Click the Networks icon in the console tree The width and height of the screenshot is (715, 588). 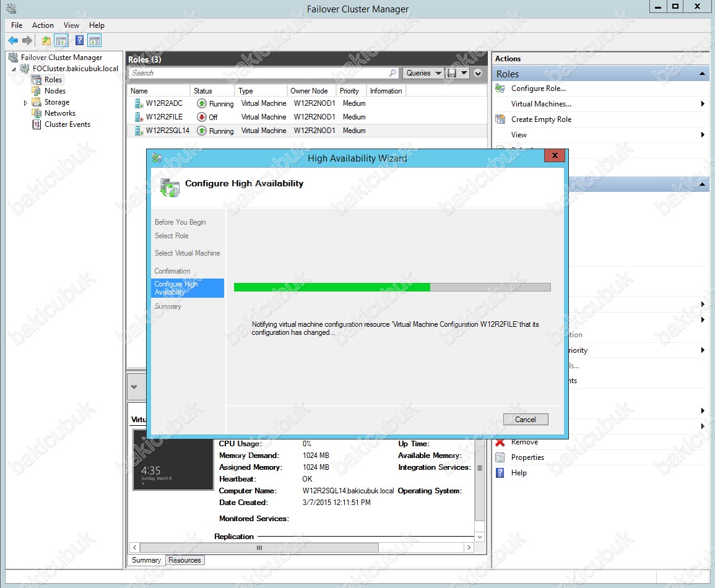click(x=37, y=113)
